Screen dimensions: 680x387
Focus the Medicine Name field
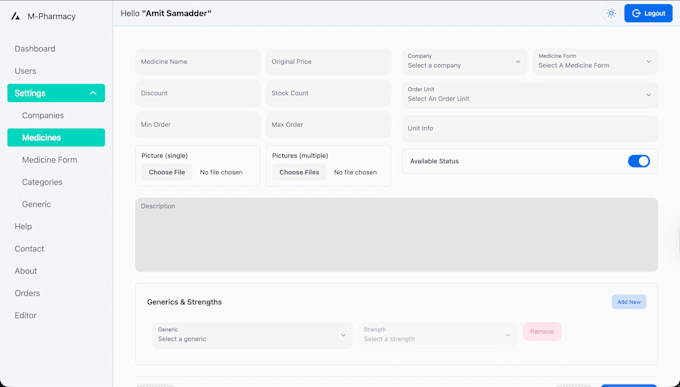click(198, 62)
